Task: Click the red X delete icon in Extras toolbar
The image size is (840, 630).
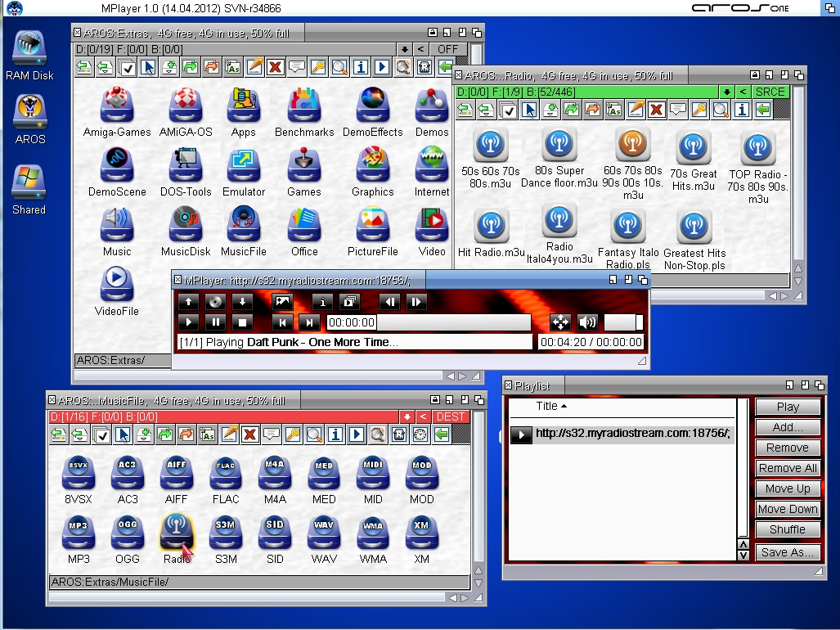Action: 276,67
